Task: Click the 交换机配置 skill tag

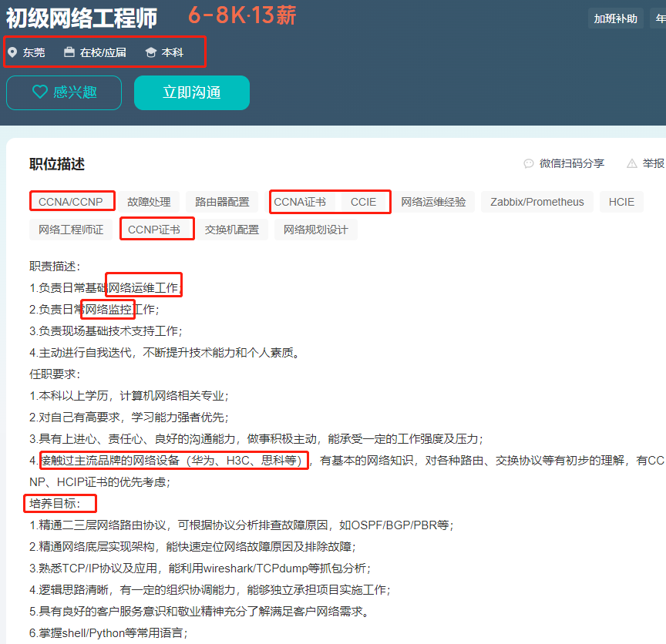Action: click(232, 230)
